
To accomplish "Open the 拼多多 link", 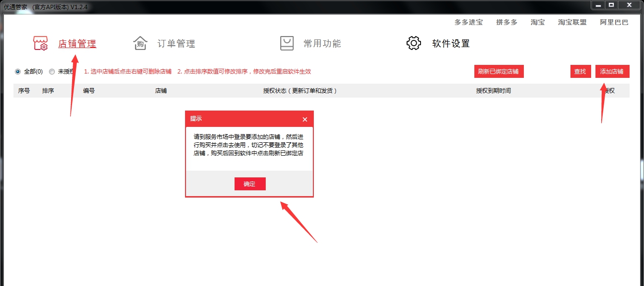I will point(506,22).
